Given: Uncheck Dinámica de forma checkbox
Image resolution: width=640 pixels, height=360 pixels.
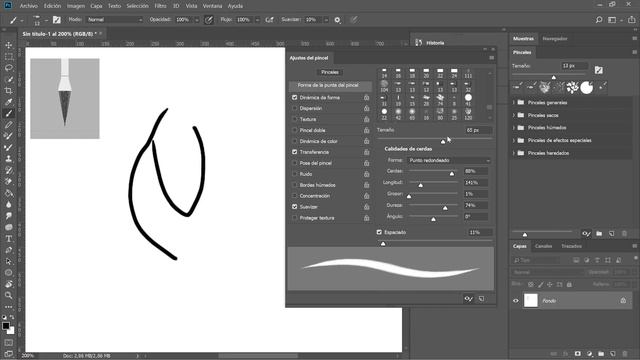Looking at the screenshot, I should point(294,98).
